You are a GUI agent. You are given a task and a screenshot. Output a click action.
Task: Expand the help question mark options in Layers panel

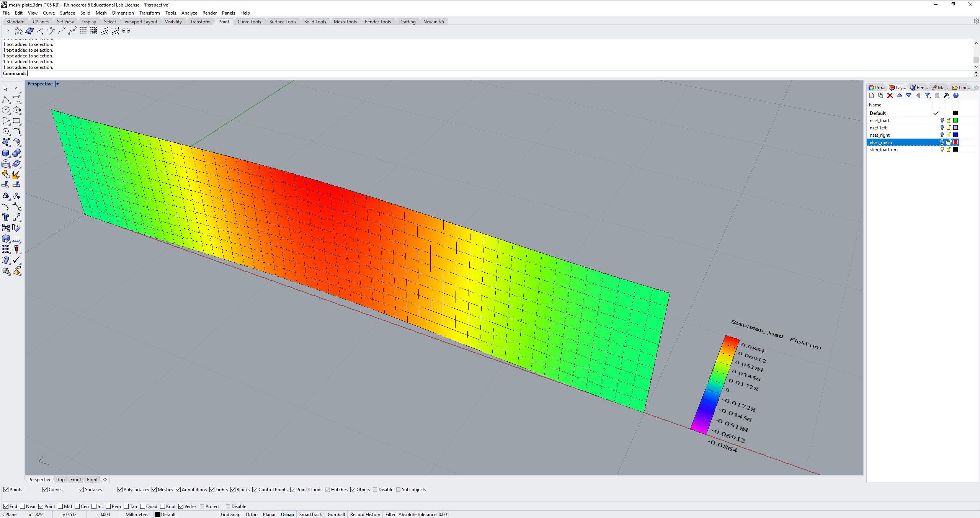tap(956, 95)
